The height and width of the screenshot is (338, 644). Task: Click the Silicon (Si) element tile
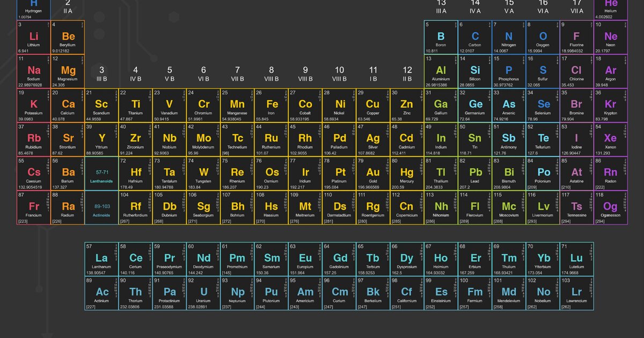coord(475,71)
